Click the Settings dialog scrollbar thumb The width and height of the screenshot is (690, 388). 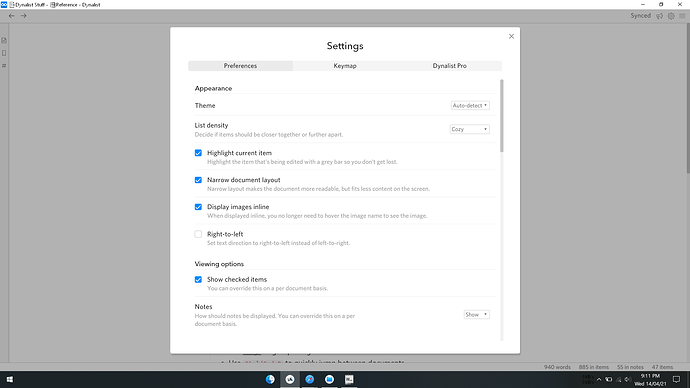502,116
